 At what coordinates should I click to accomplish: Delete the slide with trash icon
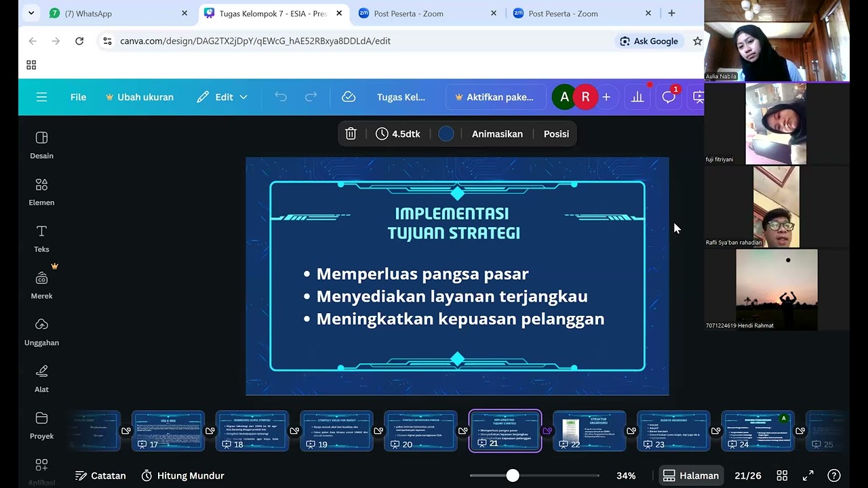tap(351, 134)
